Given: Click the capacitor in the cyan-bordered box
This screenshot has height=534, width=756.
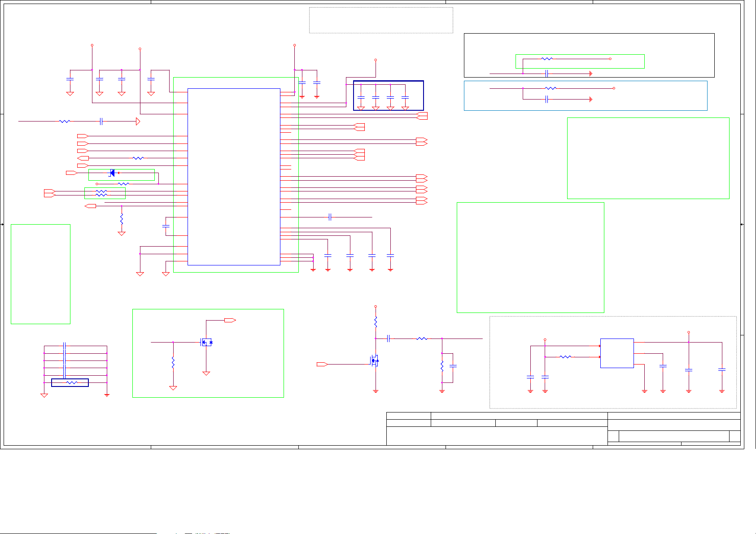Looking at the screenshot, I should click(546, 99).
